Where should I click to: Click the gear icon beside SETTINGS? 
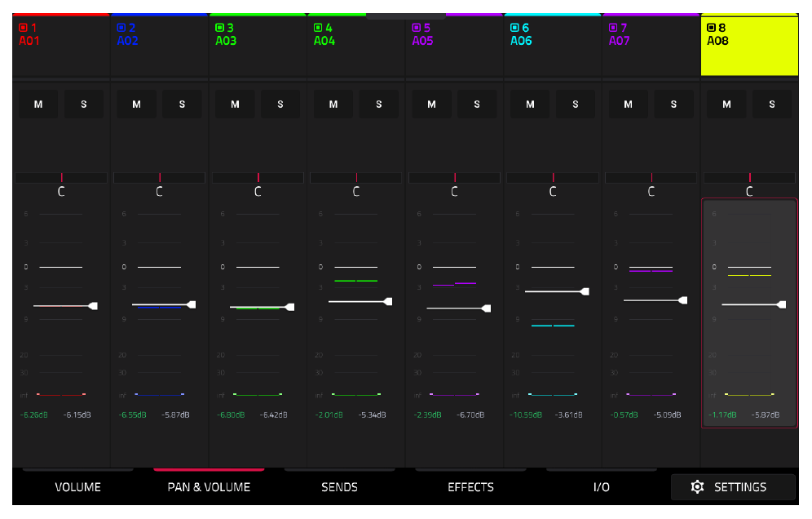coord(698,487)
